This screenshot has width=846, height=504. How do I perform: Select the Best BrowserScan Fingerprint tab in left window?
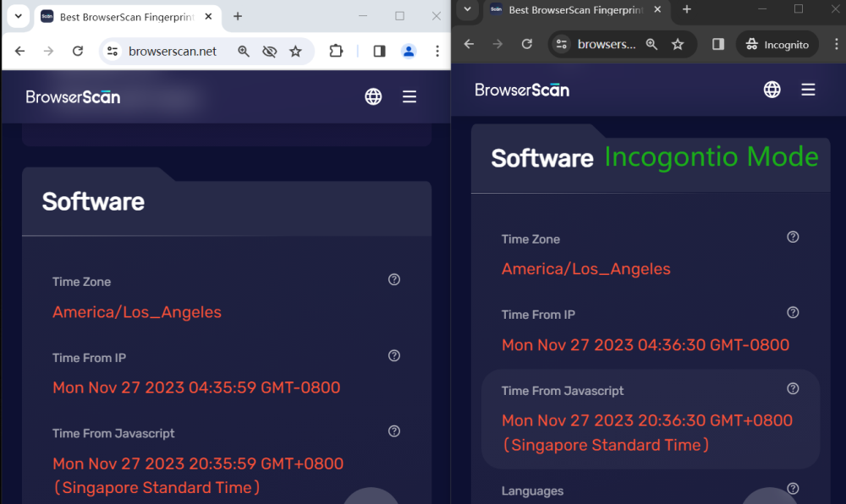pyautogui.click(x=128, y=17)
